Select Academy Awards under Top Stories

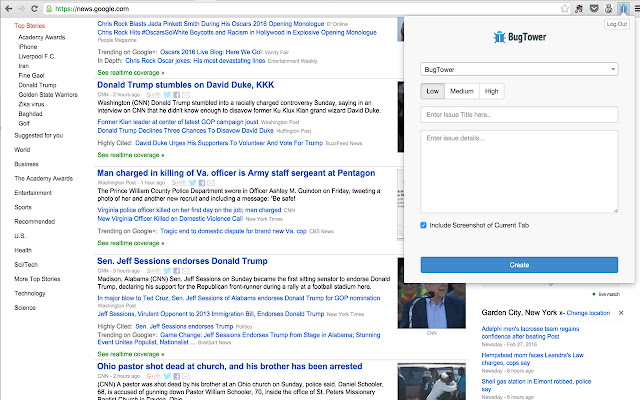coord(42,37)
